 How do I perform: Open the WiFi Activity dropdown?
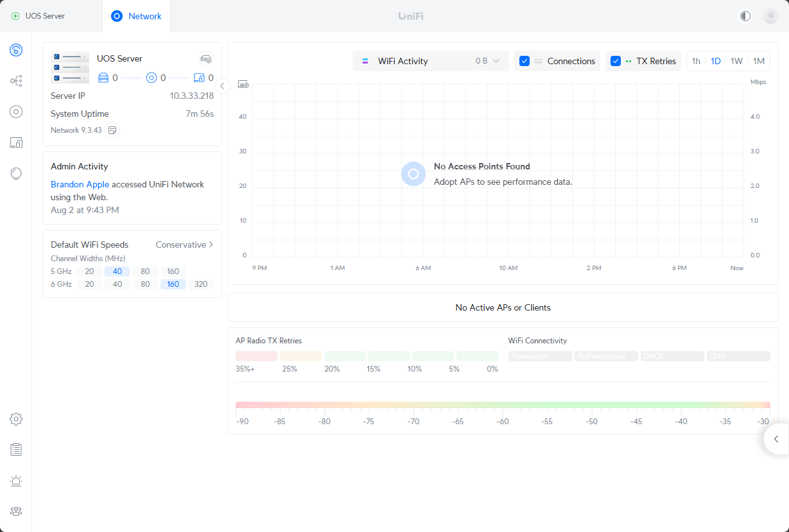click(431, 61)
